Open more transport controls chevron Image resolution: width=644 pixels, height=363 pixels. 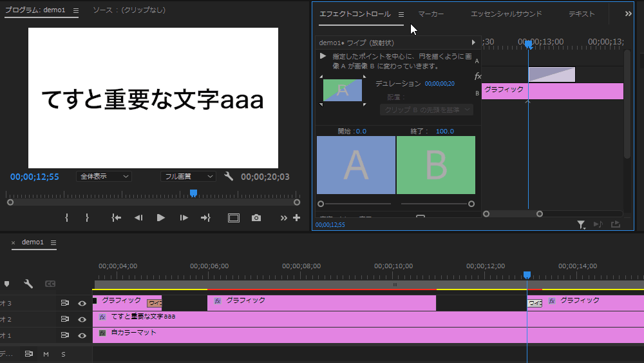pos(284,218)
